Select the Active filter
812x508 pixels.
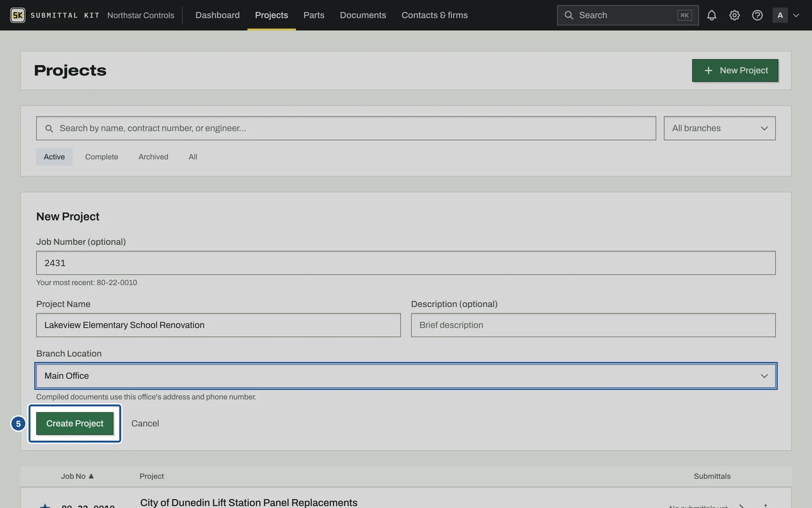(54, 157)
